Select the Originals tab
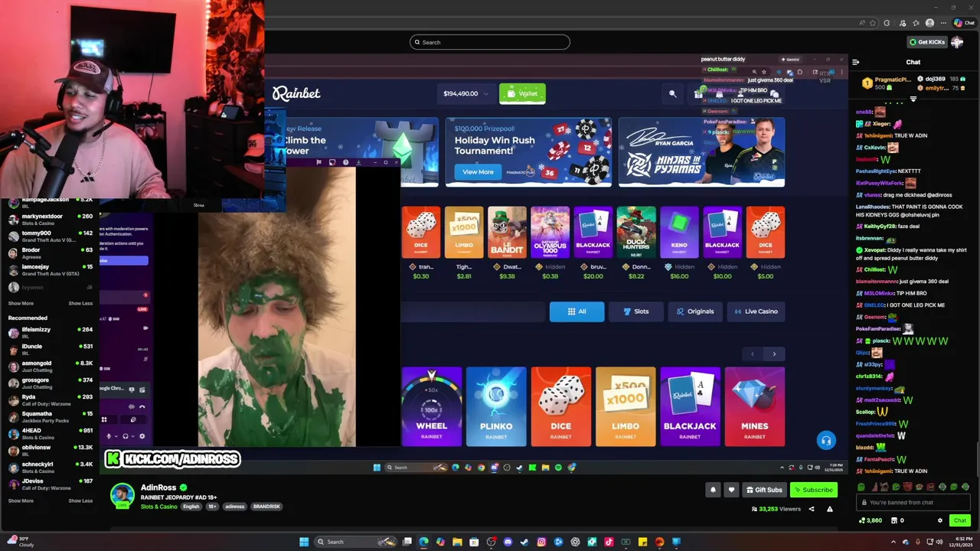This screenshot has height=551, width=980. pos(694,311)
